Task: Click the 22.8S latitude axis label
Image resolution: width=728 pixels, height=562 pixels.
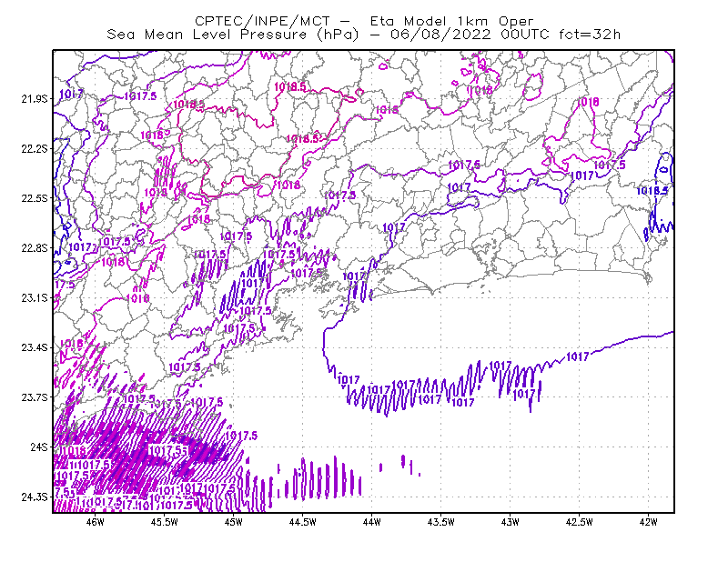Action: point(34,248)
